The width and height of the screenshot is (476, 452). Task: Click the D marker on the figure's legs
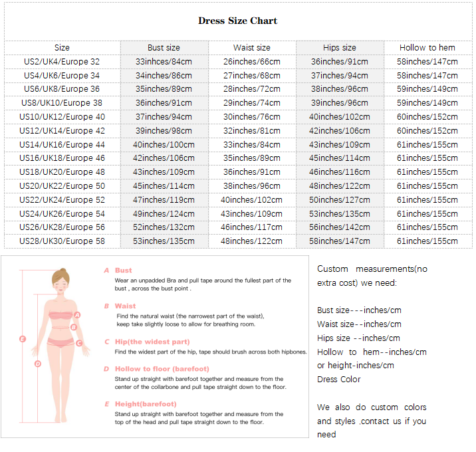pyautogui.click(x=38, y=364)
